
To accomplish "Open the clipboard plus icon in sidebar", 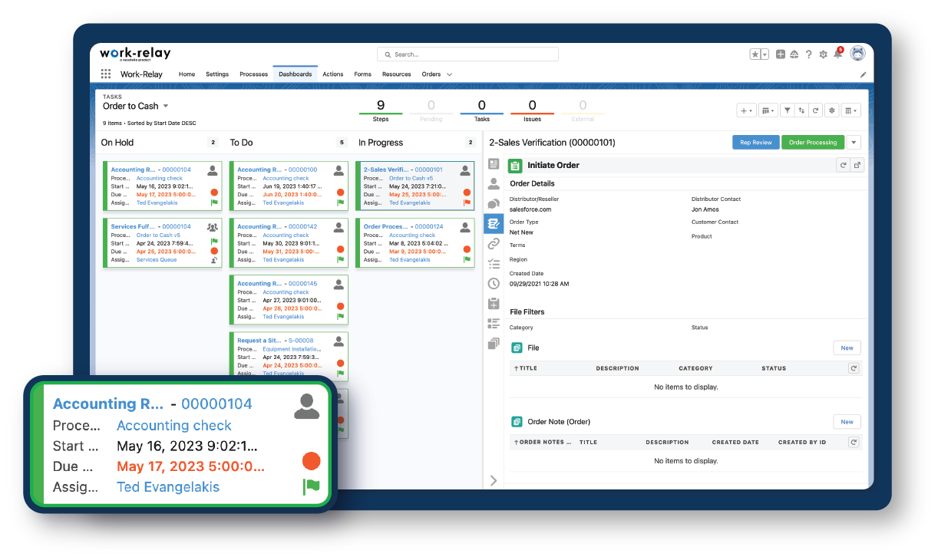I will tap(494, 304).
